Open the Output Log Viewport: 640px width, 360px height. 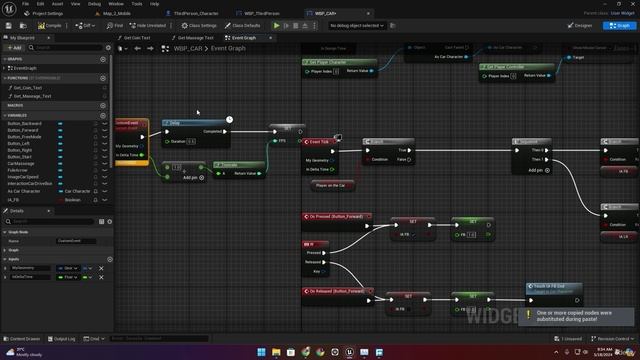pos(62,339)
